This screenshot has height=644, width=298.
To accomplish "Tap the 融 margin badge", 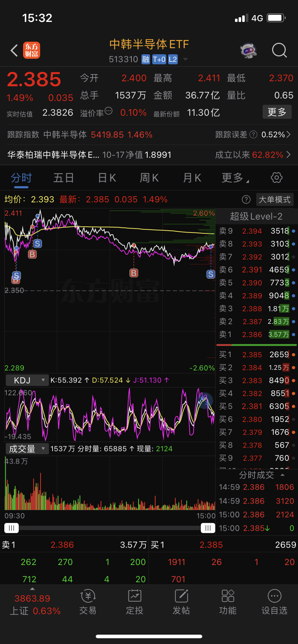I will (x=145, y=59).
